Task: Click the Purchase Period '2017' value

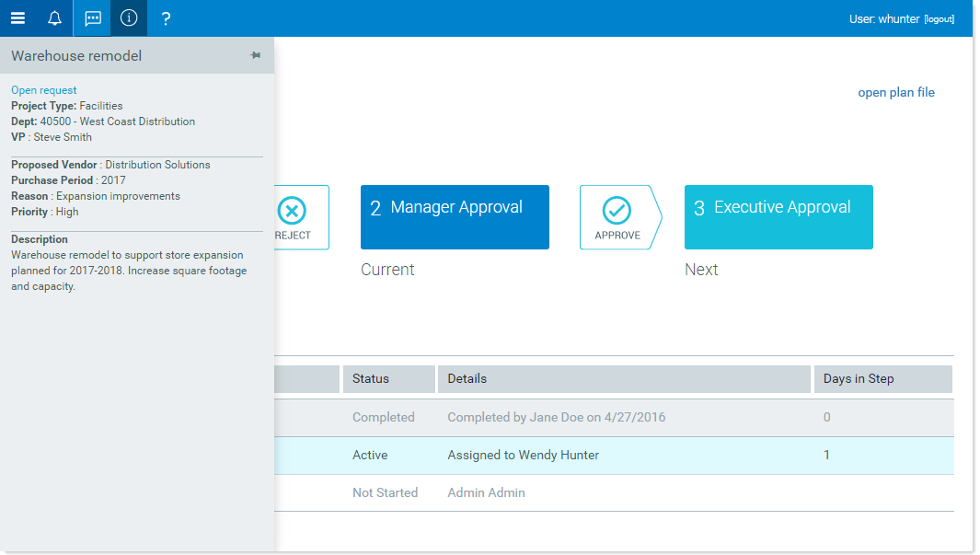Action: (x=113, y=180)
